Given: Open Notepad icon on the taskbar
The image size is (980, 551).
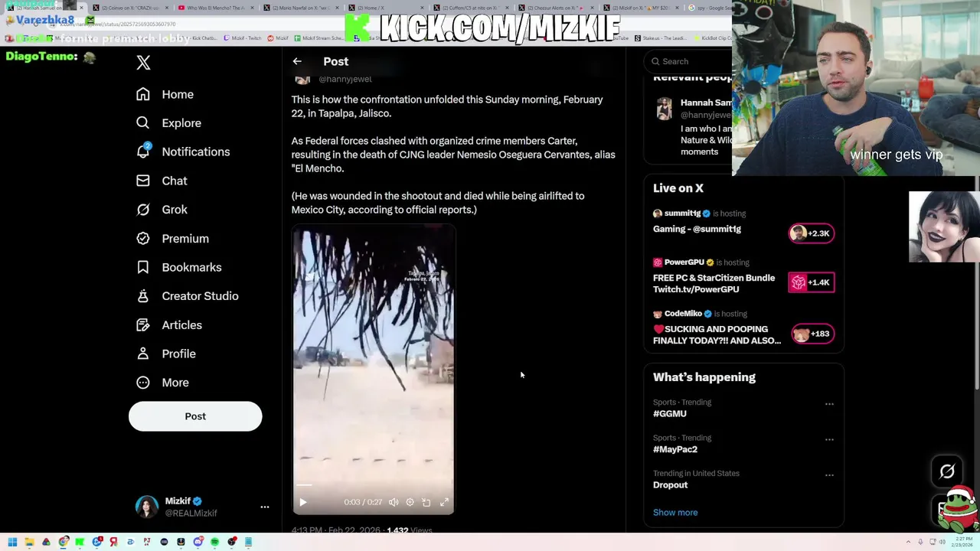Looking at the screenshot, I should click(x=248, y=542).
